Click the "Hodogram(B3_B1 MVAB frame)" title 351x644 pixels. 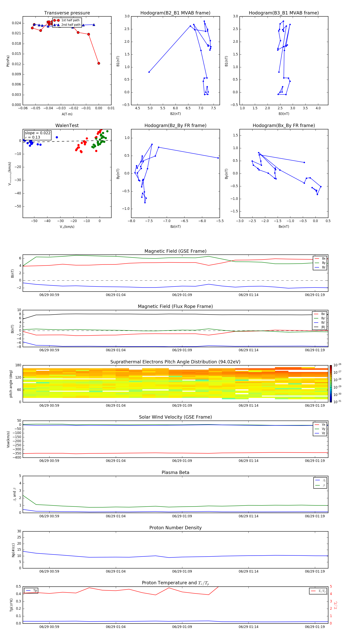[x=284, y=13]
